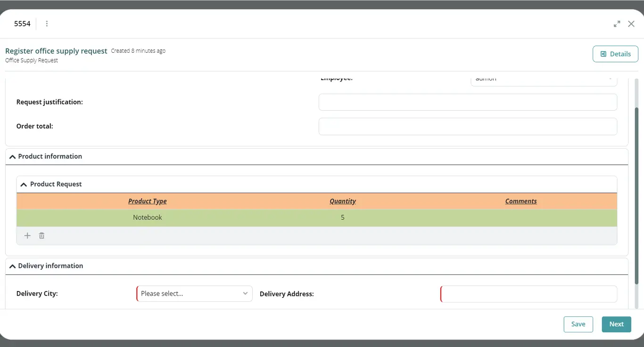644x347 pixels.
Task: Sort by Comments column
Action: (x=521, y=201)
